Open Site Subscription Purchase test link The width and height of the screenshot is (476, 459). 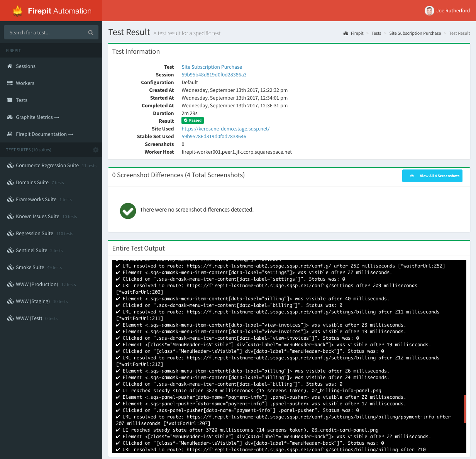tap(212, 67)
